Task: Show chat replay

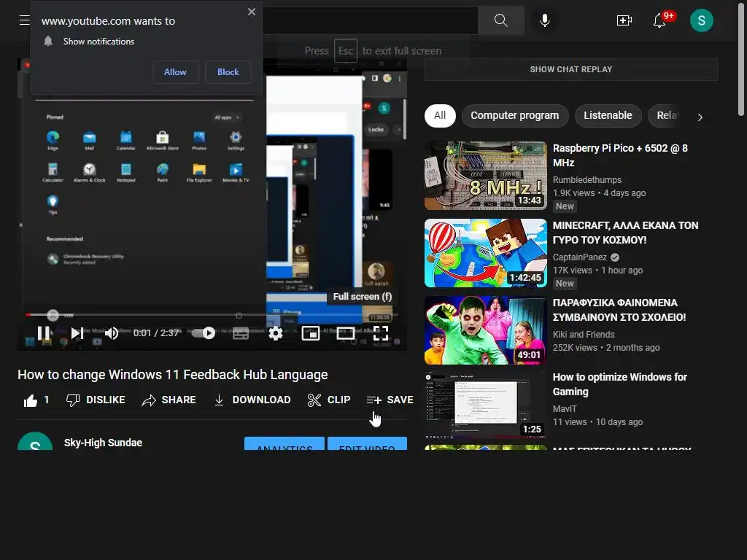Action: [x=570, y=69]
